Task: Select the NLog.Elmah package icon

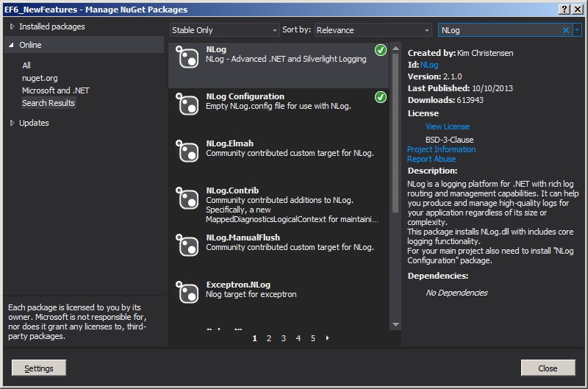Action: tap(187, 152)
